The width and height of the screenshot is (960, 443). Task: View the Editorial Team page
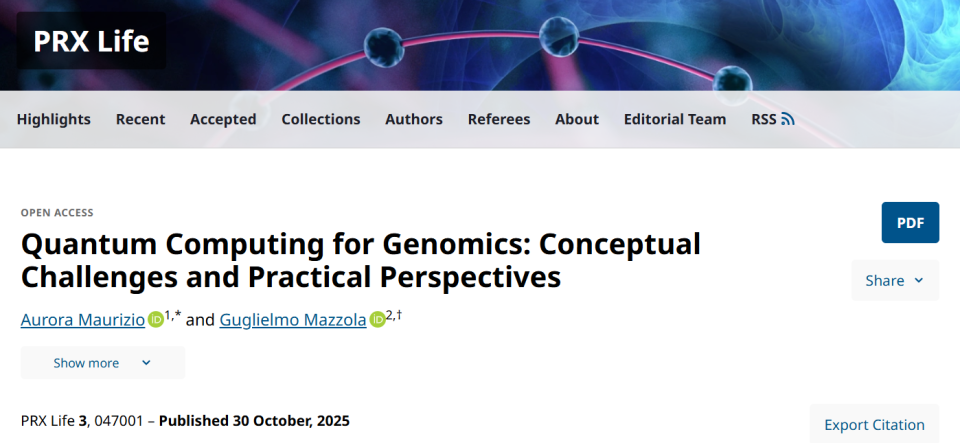click(x=675, y=119)
